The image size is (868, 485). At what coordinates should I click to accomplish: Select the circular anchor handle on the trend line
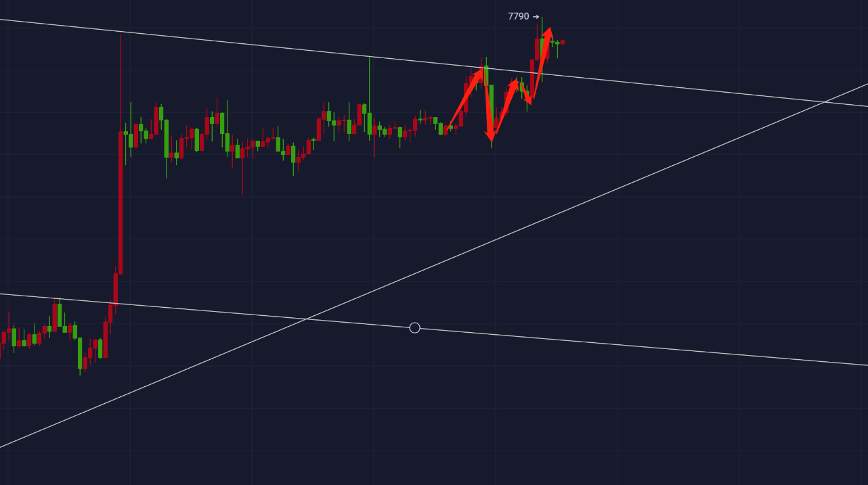pos(415,328)
